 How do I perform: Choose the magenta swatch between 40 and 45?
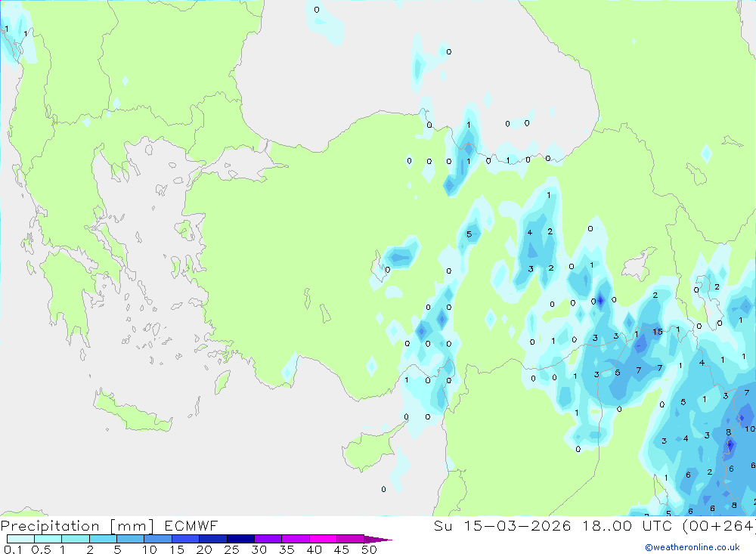(x=323, y=539)
